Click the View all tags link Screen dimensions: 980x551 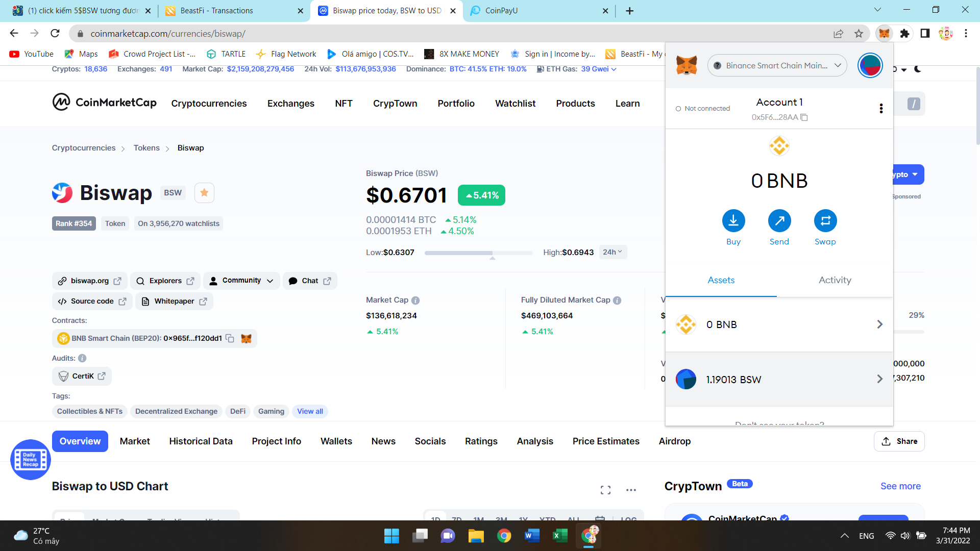pos(310,411)
